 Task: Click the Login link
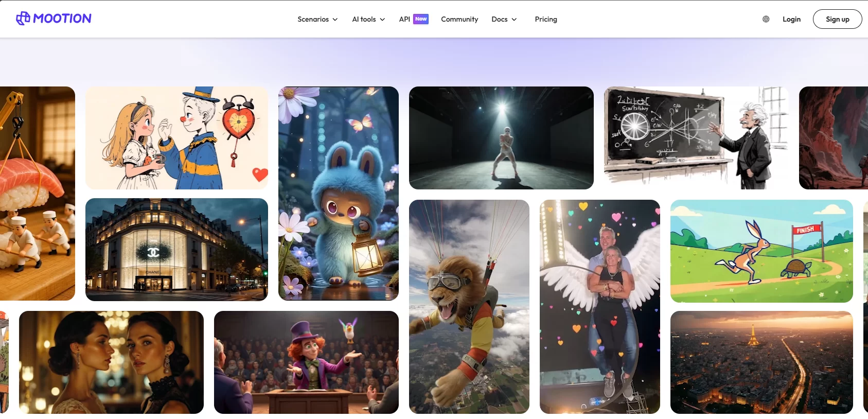791,19
